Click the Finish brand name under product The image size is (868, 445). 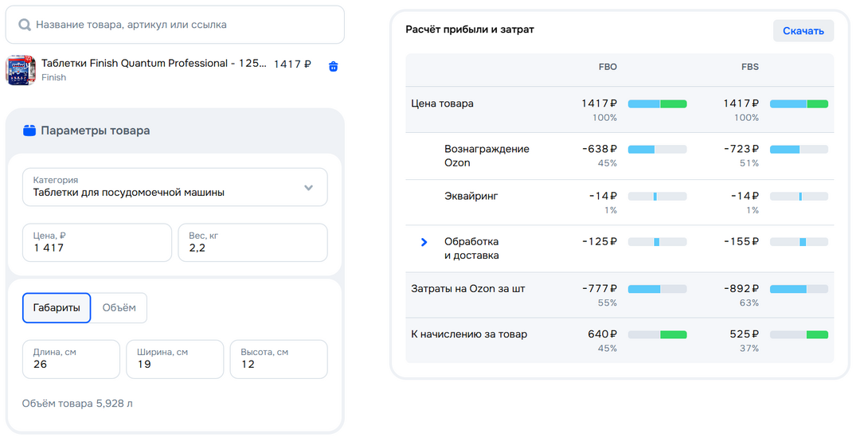(x=53, y=77)
